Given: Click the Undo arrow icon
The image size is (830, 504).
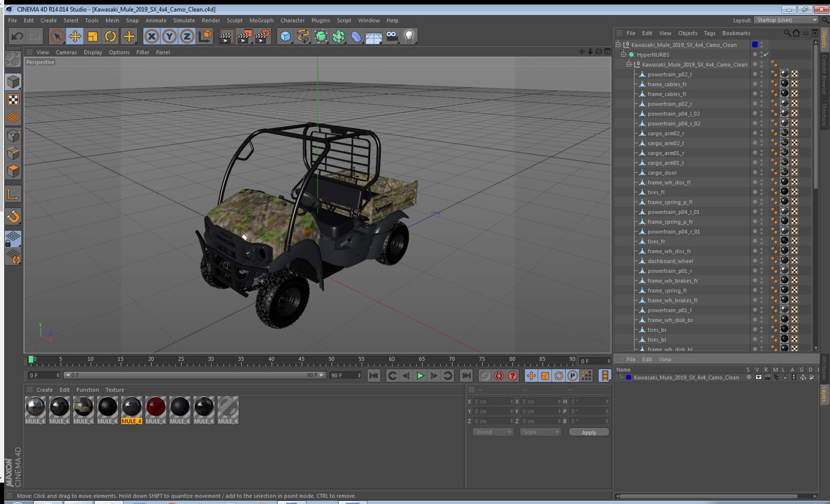Looking at the screenshot, I should pyautogui.click(x=17, y=36).
